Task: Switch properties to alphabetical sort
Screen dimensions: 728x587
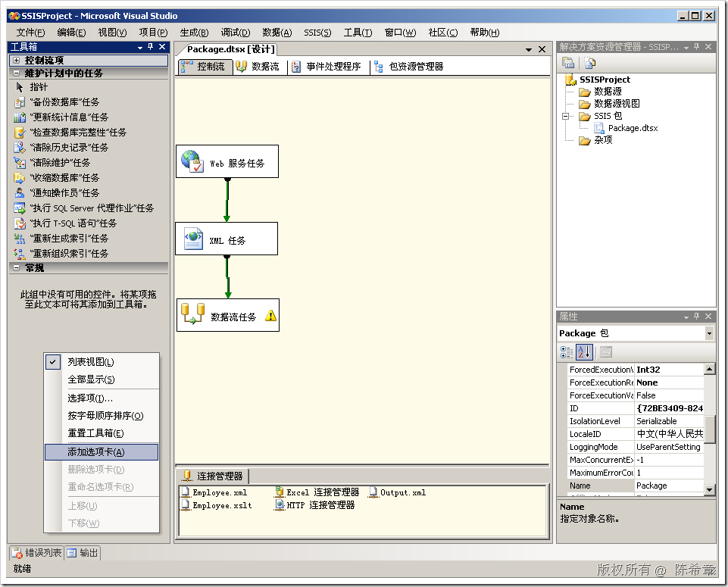Action: pyautogui.click(x=584, y=352)
